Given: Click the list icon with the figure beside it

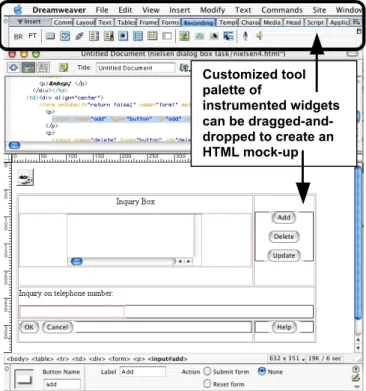Looking at the screenshot, I should pos(109,36).
